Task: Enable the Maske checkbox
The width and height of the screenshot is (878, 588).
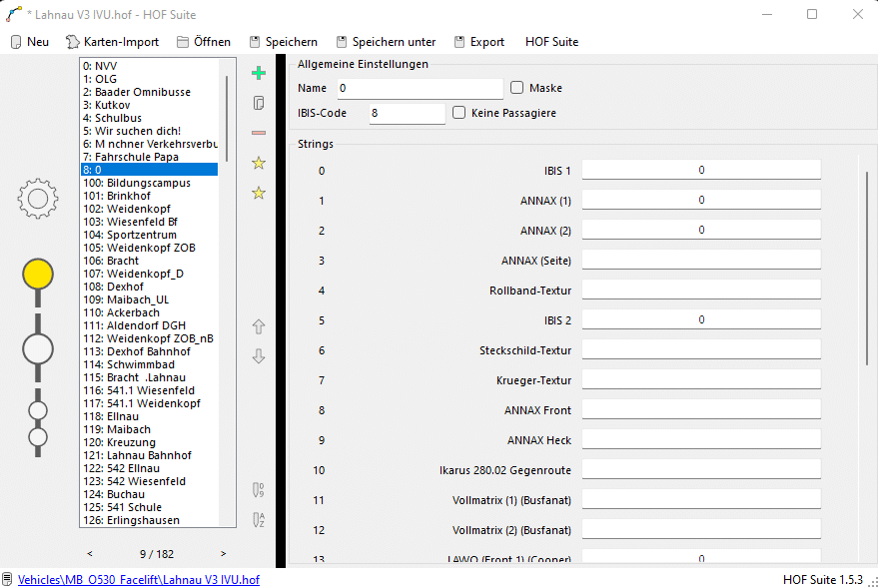Action: point(516,88)
